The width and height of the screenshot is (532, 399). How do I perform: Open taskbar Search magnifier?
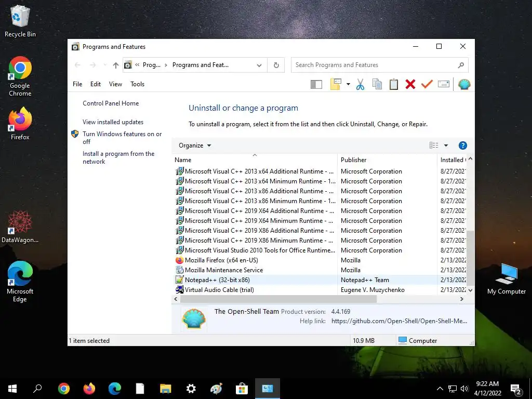click(37, 389)
